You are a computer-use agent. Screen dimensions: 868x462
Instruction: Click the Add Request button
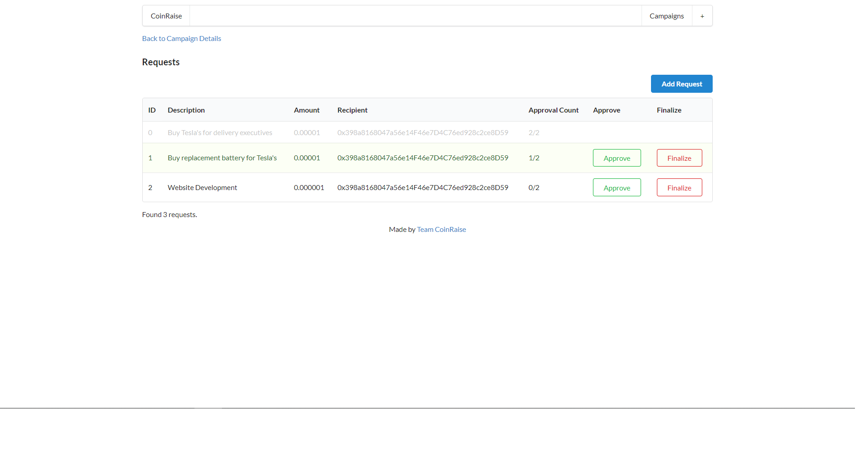[682, 84]
